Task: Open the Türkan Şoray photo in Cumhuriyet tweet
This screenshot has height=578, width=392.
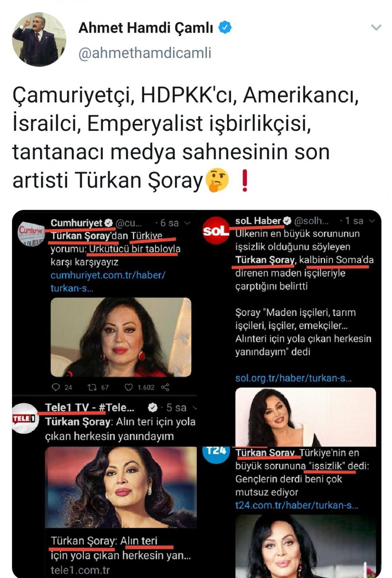Action: point(121,337)
